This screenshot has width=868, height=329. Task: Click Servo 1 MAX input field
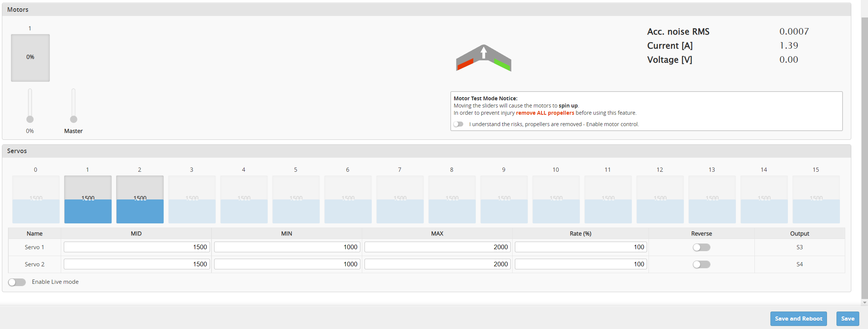(437, 247)
